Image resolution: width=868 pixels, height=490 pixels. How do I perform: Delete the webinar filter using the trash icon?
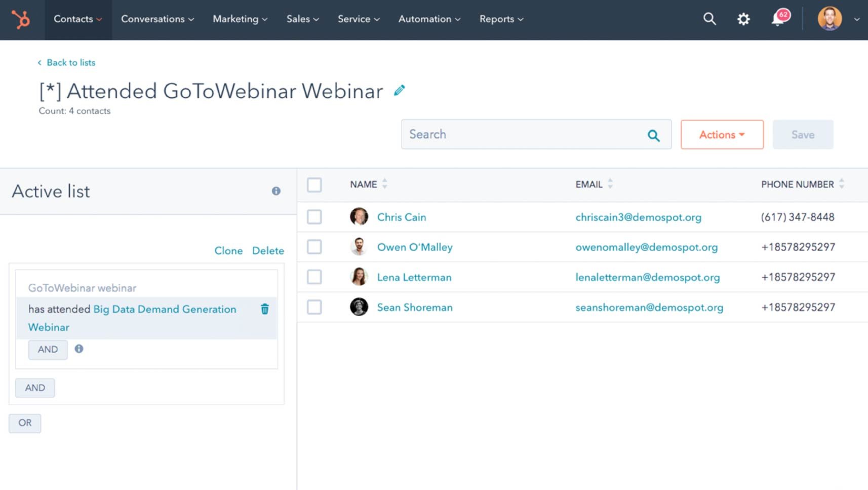(265, 309)
